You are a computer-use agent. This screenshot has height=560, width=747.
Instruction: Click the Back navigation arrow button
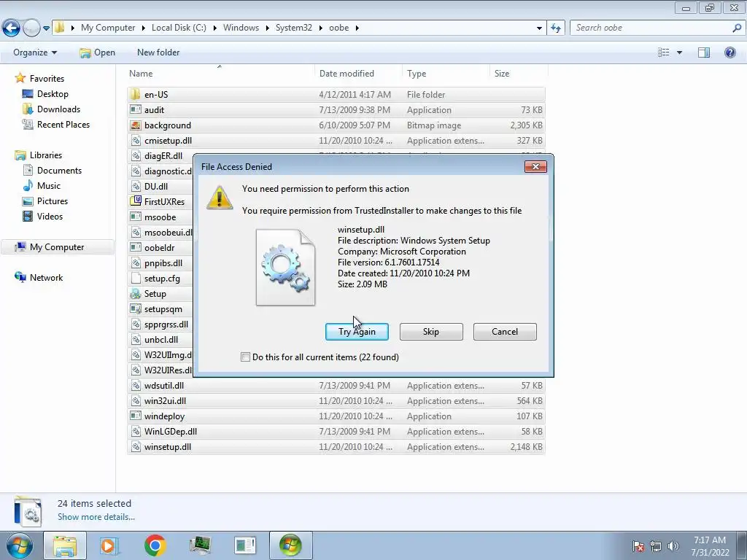coord(11,28)
